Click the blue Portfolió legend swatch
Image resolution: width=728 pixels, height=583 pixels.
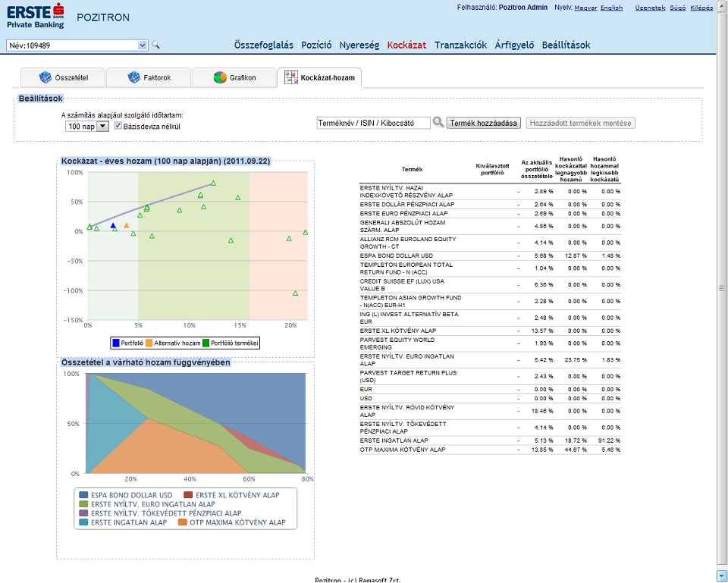115,343
